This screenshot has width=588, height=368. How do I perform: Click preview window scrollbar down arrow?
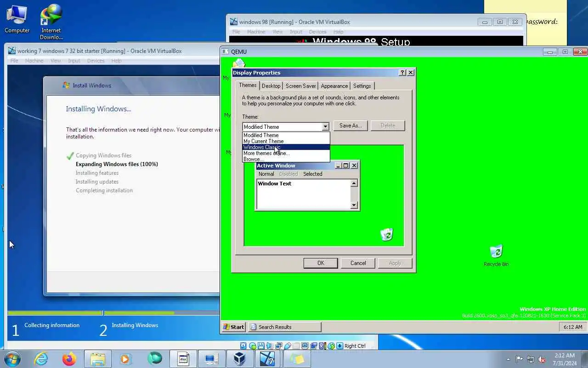pos(354,205)
